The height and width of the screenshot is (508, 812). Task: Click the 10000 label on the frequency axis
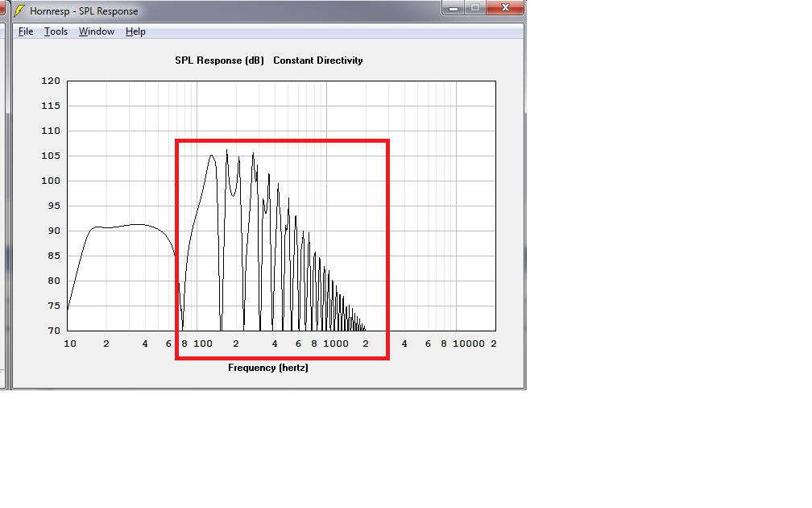tap(469, 344)
